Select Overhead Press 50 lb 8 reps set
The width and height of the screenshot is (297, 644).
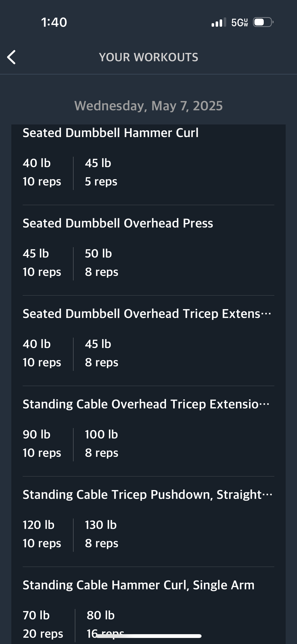pyautogui.click(x=102, y=263)
